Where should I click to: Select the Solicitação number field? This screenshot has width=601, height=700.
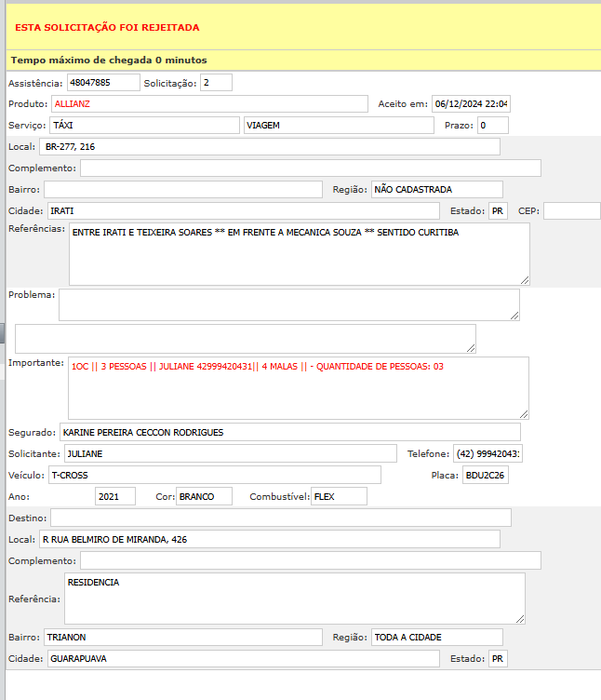216,83
